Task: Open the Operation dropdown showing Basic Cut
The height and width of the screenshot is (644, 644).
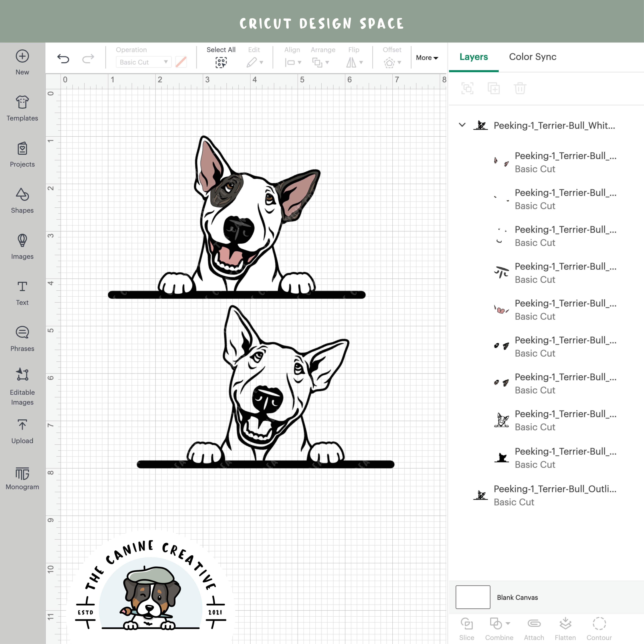Action: tap(143, 62)
